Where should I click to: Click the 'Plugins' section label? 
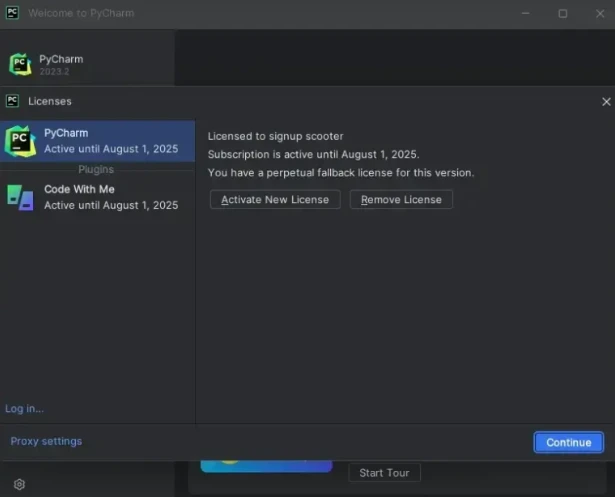[96, 169]
